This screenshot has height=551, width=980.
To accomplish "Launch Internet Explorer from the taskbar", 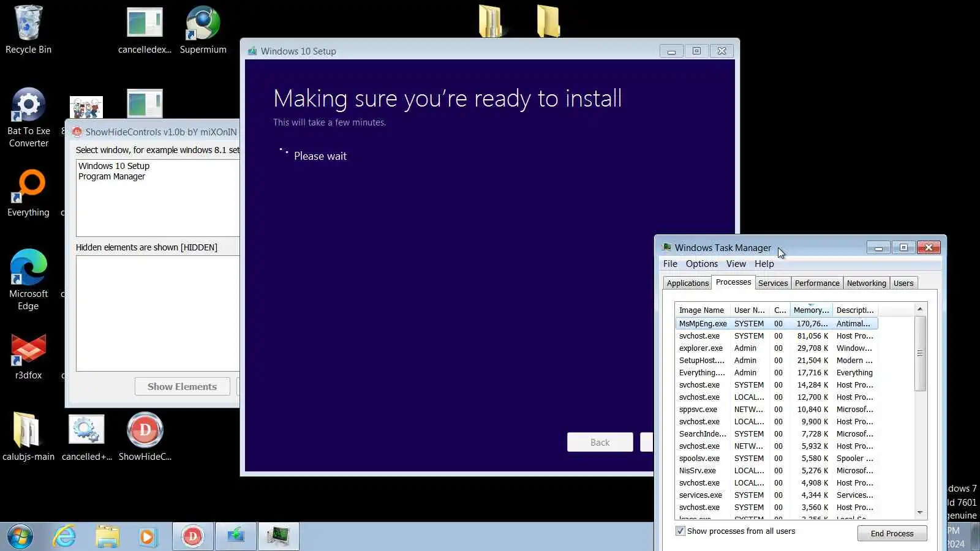I will click(x=64, y=537).
